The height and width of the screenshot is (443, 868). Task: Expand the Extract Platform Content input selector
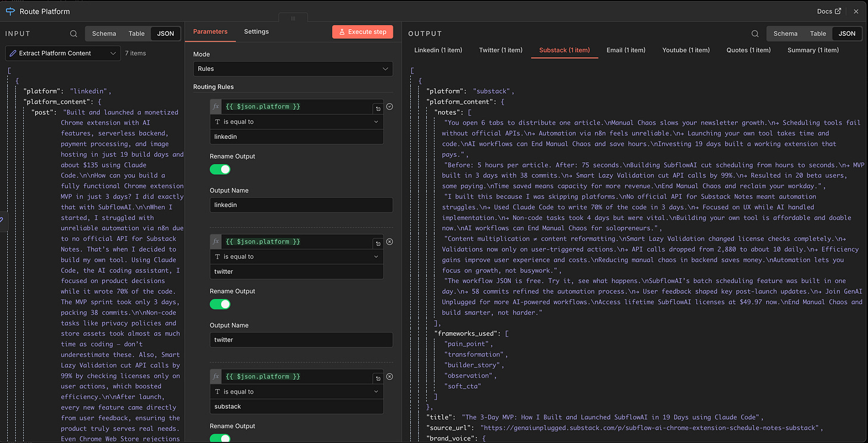coord(113,53)
